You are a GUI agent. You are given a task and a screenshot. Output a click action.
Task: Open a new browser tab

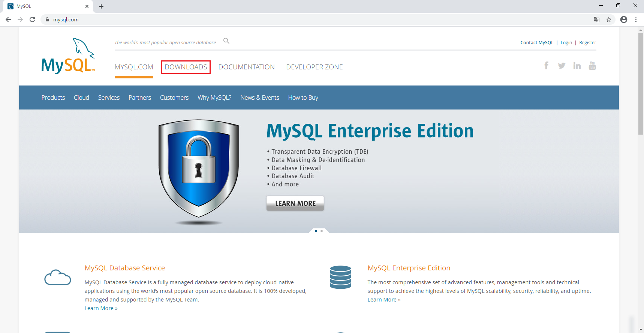[101, 6]
